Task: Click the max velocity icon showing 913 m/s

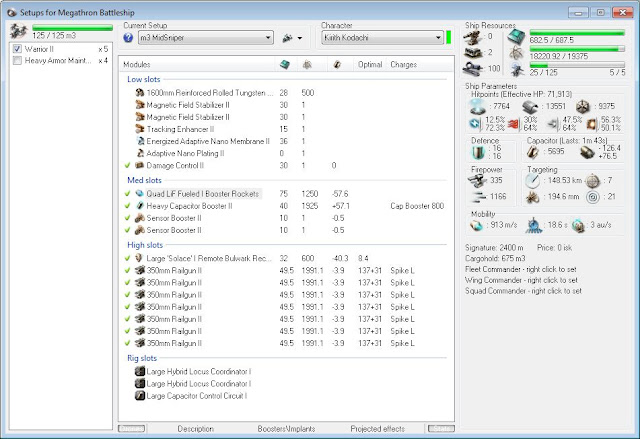Action: coord(476,225)
